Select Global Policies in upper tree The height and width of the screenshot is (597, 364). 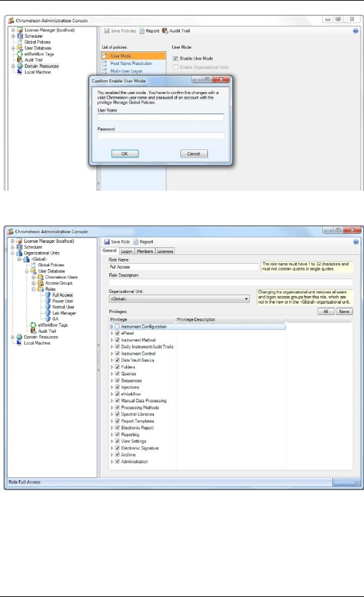(37, 43)
